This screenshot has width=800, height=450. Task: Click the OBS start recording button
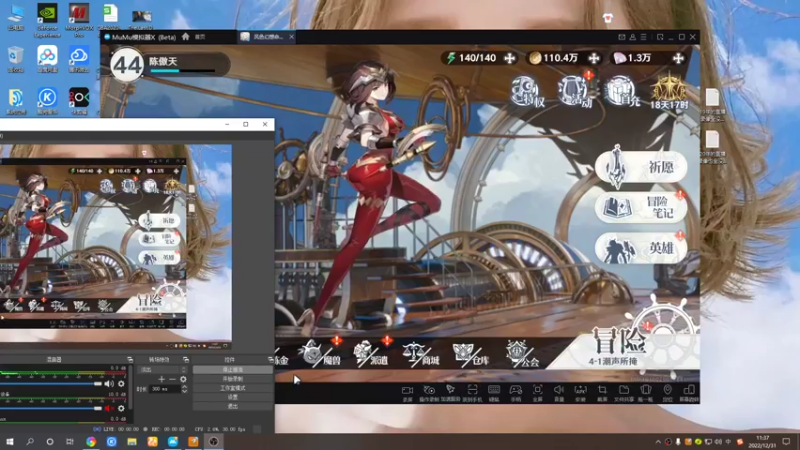click(x=233, y=379)
